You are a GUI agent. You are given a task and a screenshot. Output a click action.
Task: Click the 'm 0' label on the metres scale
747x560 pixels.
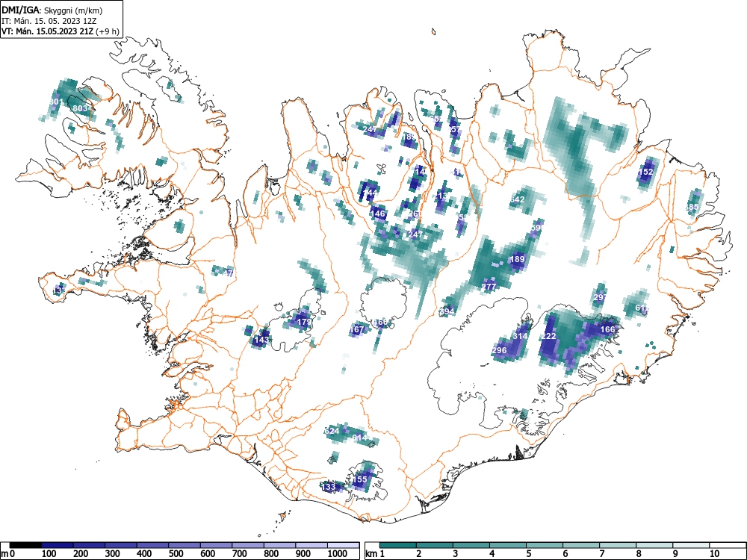tap(7, 554)
